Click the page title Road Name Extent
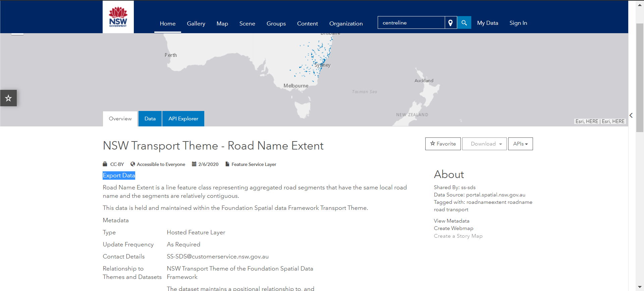Screen dimensions: 644x291 tap(213, 146)
